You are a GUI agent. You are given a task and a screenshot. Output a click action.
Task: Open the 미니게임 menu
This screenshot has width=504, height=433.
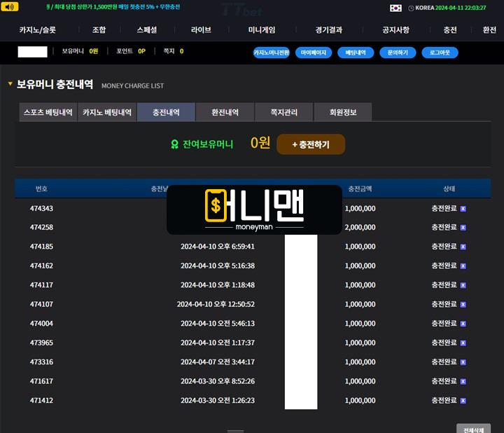point(262,30)
